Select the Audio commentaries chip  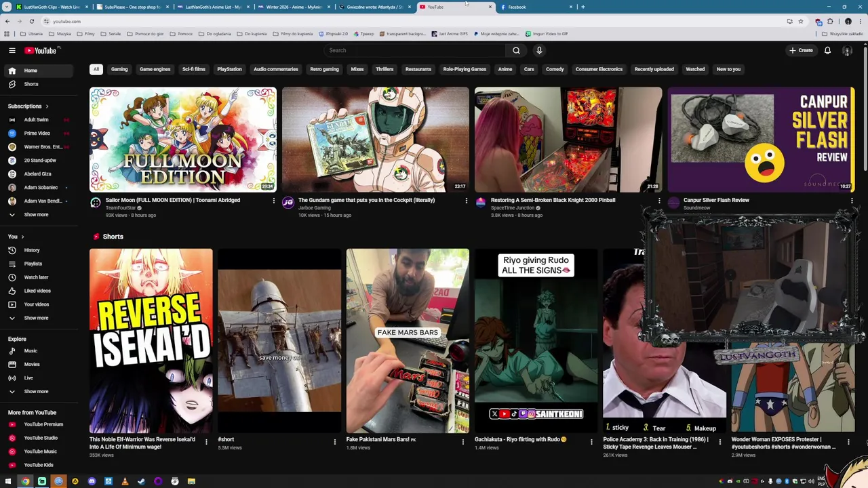(x=276, y=69)
